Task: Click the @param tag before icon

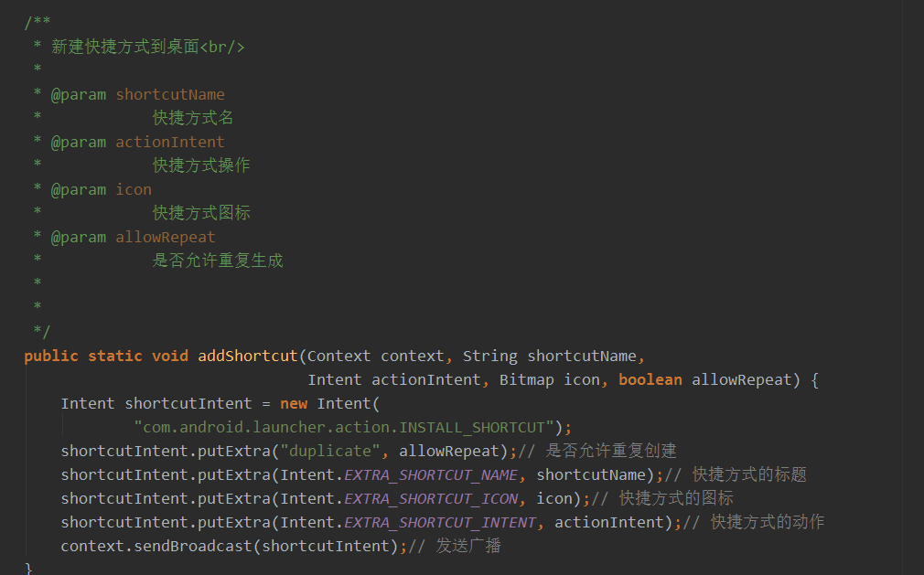Action: pyautogui.click(x=79, y=189)
